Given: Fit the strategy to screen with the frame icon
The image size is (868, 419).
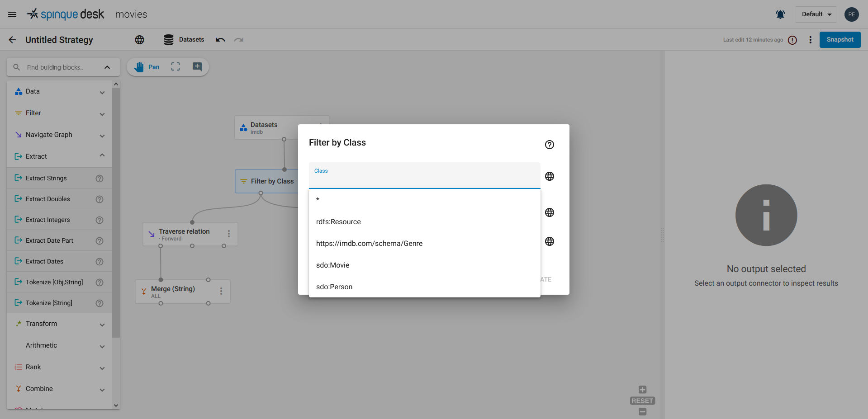Looking at the screenshot, I should 175,66.
